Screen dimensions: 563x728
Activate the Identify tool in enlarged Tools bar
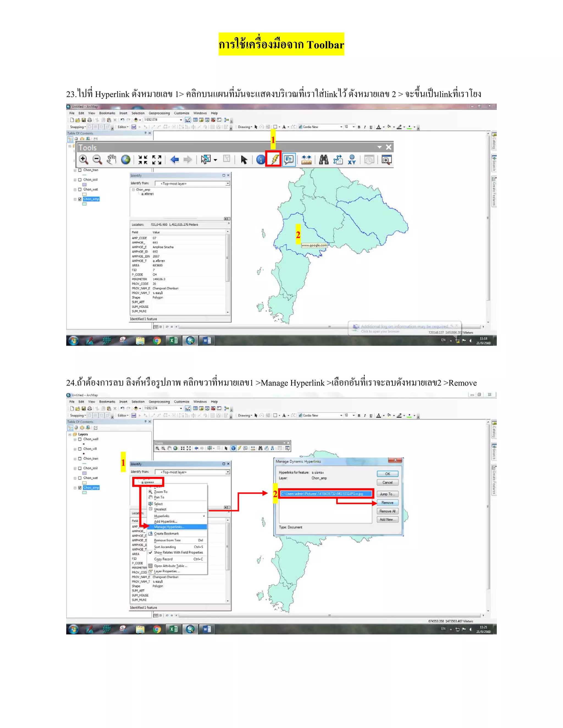(x=261, y=160)
